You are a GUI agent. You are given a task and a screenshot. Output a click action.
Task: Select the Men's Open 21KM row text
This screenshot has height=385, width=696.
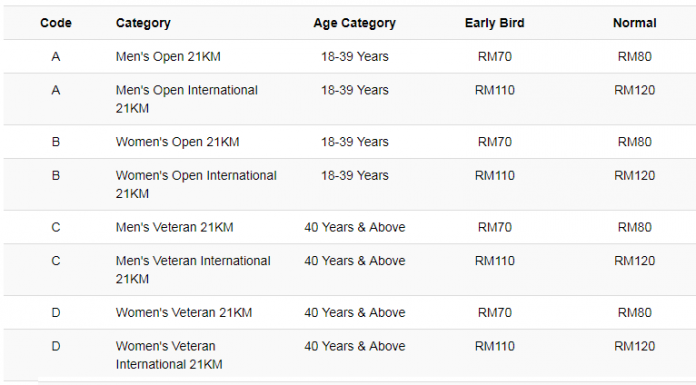[x=168, y=57]
